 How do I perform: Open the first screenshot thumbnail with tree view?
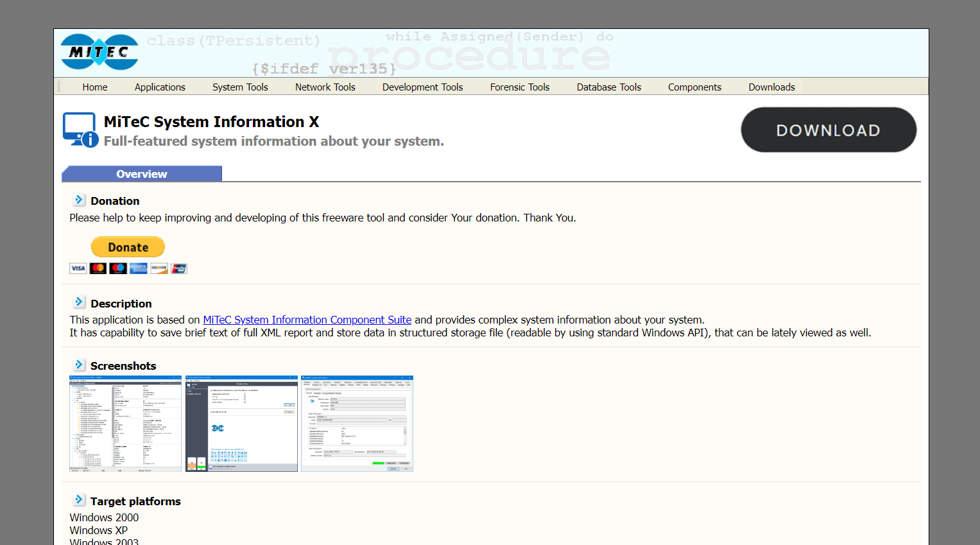pos(126,424)
